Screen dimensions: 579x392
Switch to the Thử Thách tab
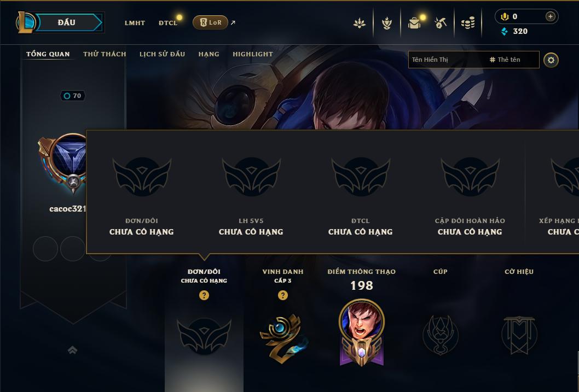click(105, 54)
